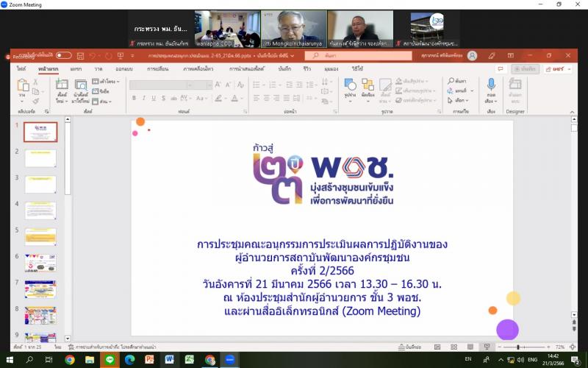Click the Paste clipboard icon
Image resolution: width=588 pixels, height=368 pixels.
(23, 85)
